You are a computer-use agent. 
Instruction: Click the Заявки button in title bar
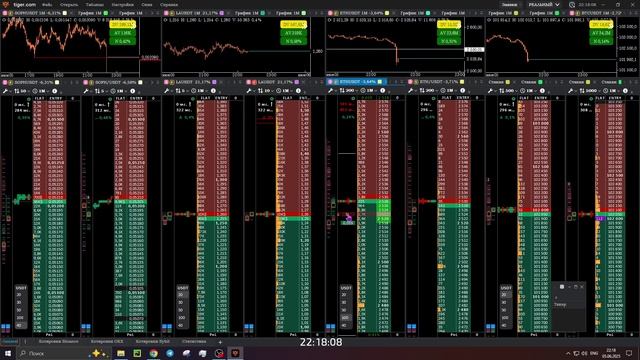(x=509, y=4)
